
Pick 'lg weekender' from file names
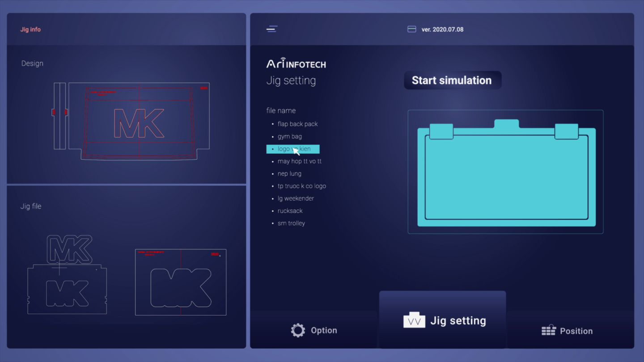pyautogui.click(x=296, y=198)
